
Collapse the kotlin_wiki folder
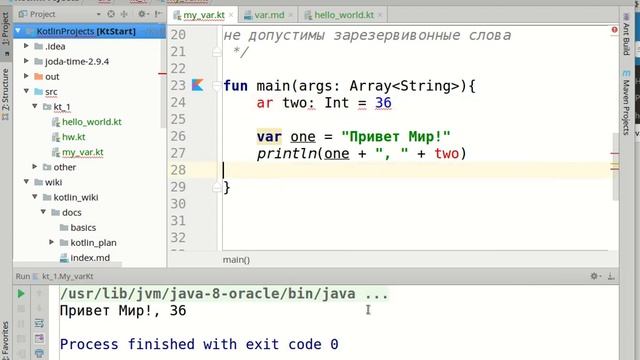35,197
